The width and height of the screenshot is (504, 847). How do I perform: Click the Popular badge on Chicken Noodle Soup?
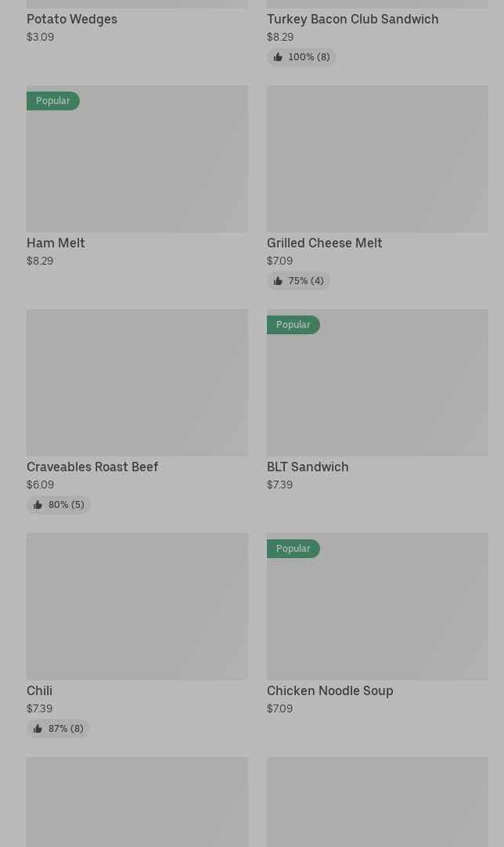(293, 549)
